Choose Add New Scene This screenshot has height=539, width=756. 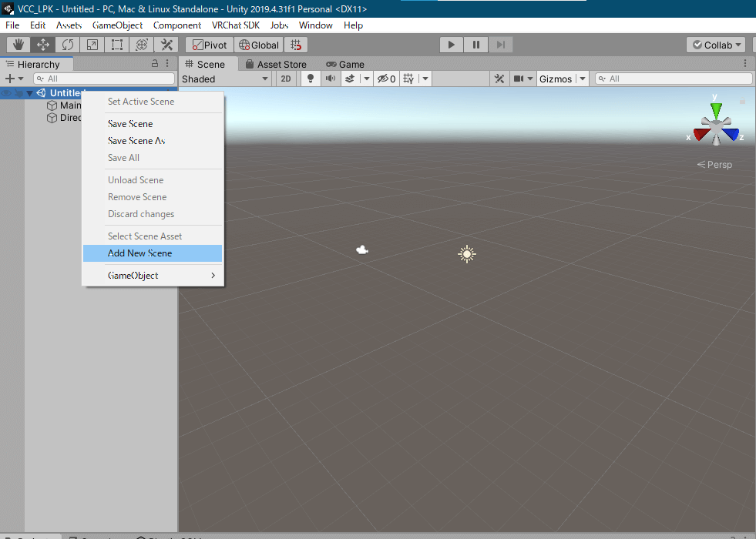(x=153, y=253)
